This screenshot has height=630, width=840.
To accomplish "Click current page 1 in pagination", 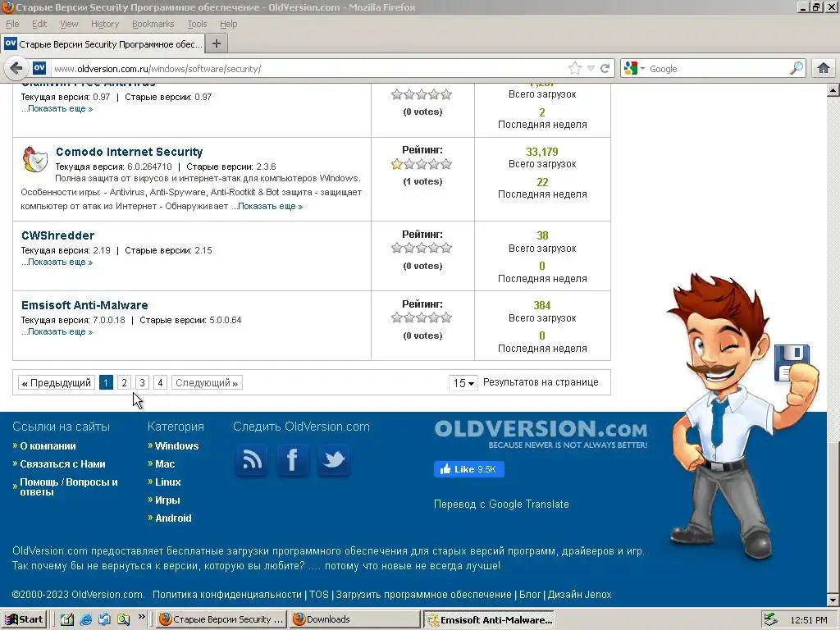I will [x=106, y=382].
